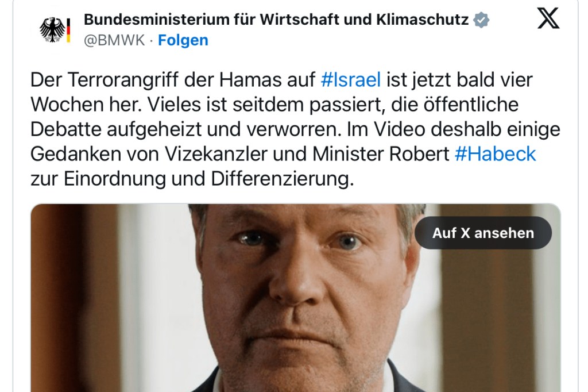Click the phrase 'Im Video deshalb einige'
The width and height of the screenshot is (588, 392).
point(454,129)
